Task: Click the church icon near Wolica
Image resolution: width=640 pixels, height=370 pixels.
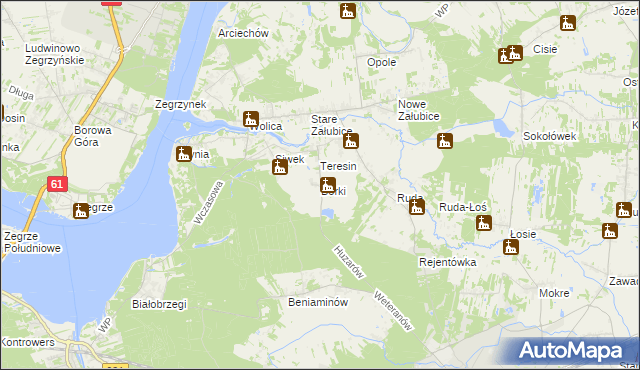Action: pyautogui.click(x=251, y=119)
